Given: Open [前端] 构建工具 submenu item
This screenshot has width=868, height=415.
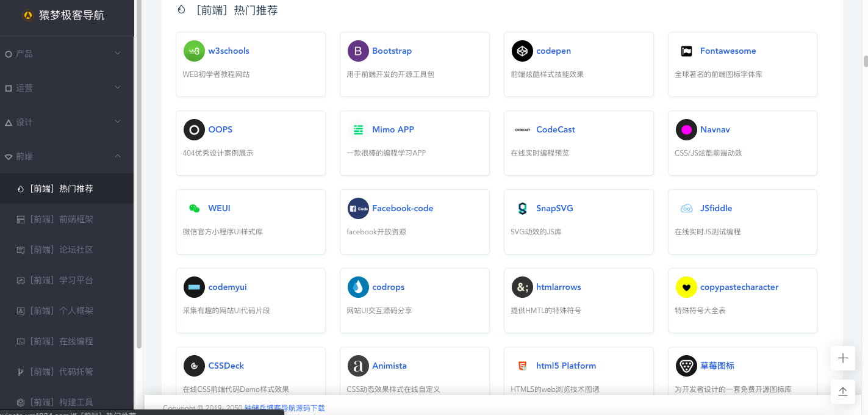Looking at the screenshot, I should [x=67, y=402].
